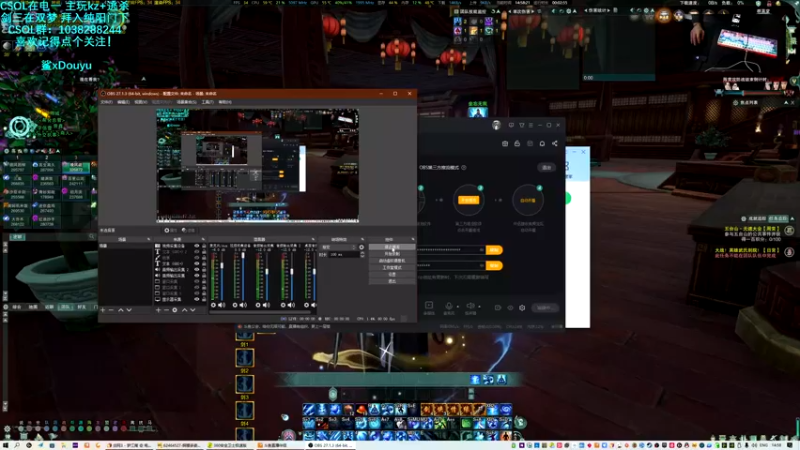Click the 退出 button in OBS controls
800x450 pixels.
[392, 281]
